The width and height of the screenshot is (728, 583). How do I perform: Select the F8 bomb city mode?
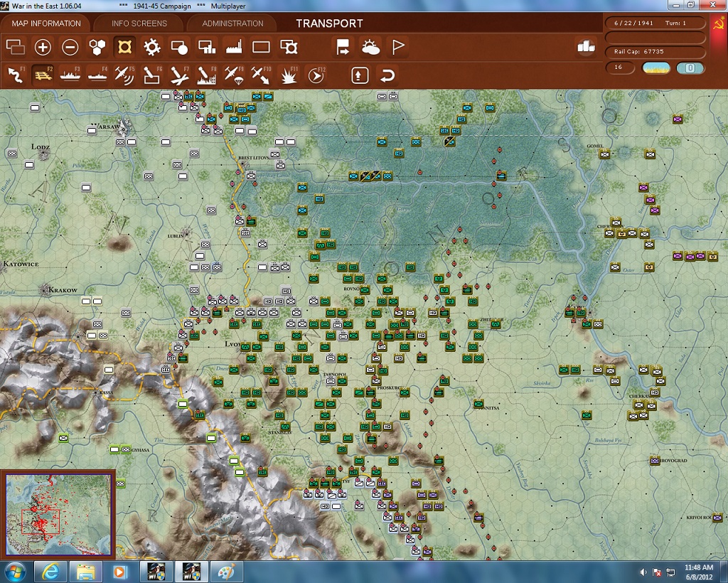(x=207, y=75)
